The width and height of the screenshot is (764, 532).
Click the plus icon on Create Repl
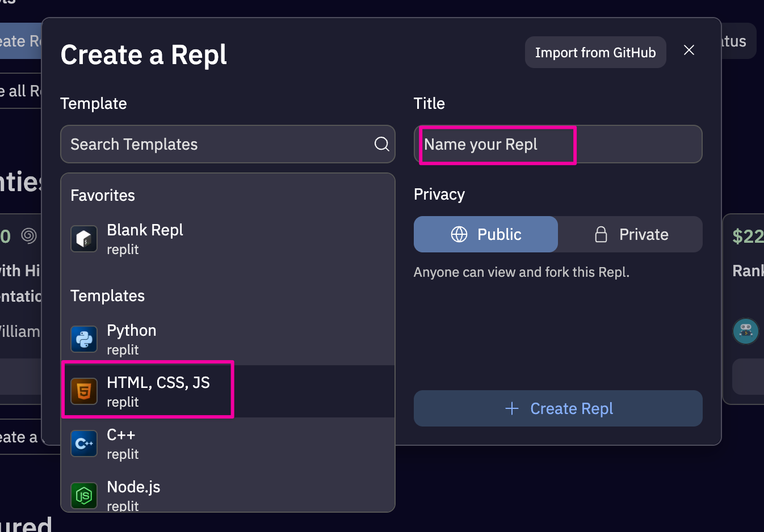coord(512,408)
